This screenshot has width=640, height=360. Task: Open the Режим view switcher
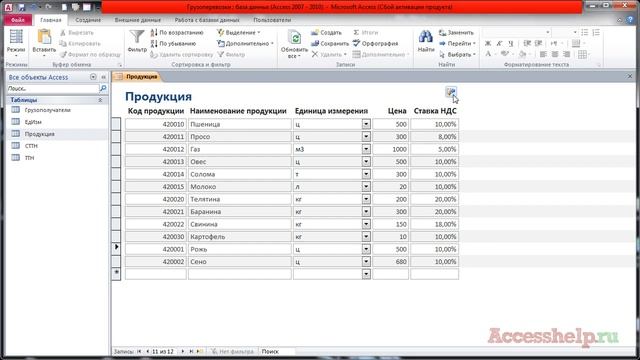[x=16, y=43]
